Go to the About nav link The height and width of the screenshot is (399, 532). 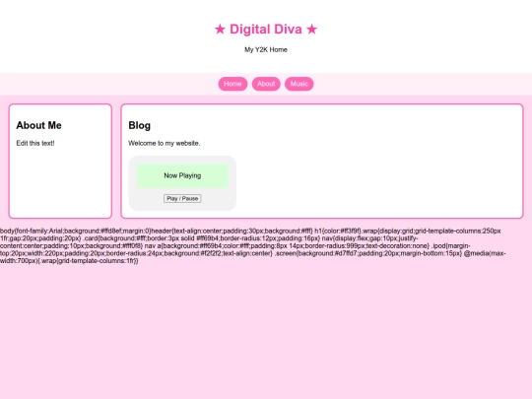(266, 84)
